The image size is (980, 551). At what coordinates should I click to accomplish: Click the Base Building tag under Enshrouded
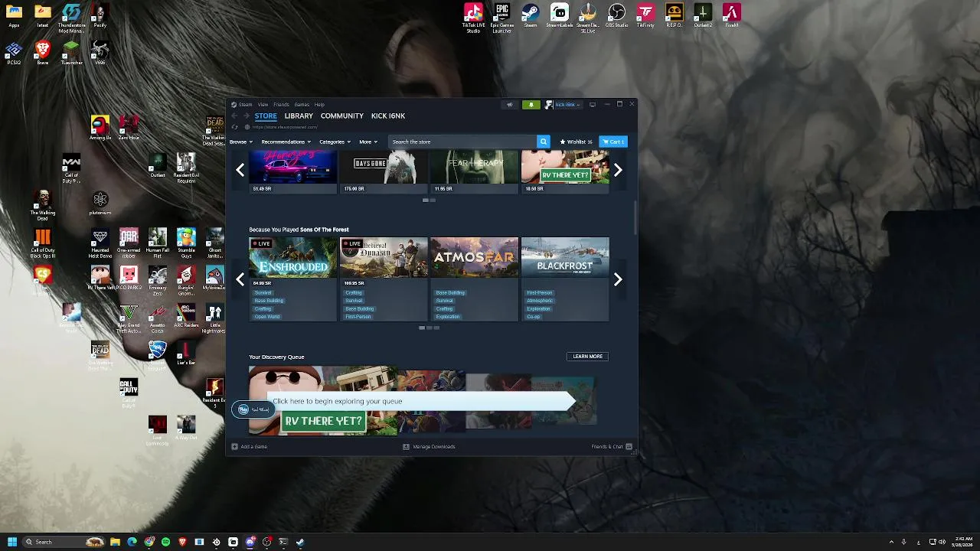(269, 301)
